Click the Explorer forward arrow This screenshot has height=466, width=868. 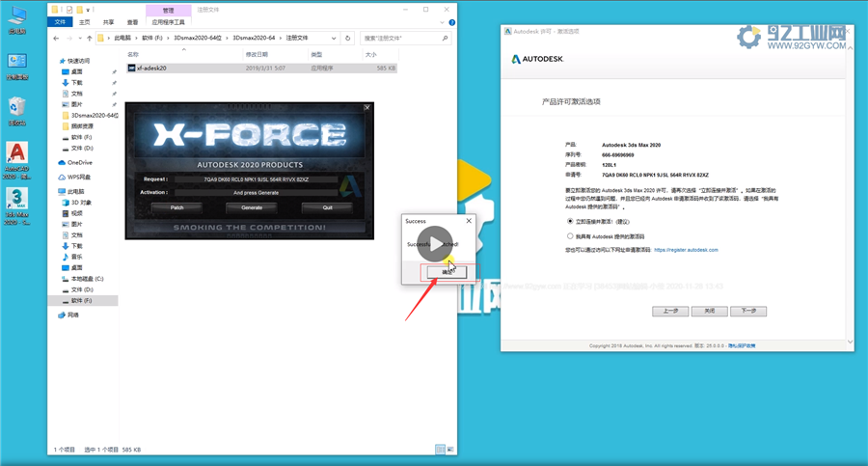(69, 39)
